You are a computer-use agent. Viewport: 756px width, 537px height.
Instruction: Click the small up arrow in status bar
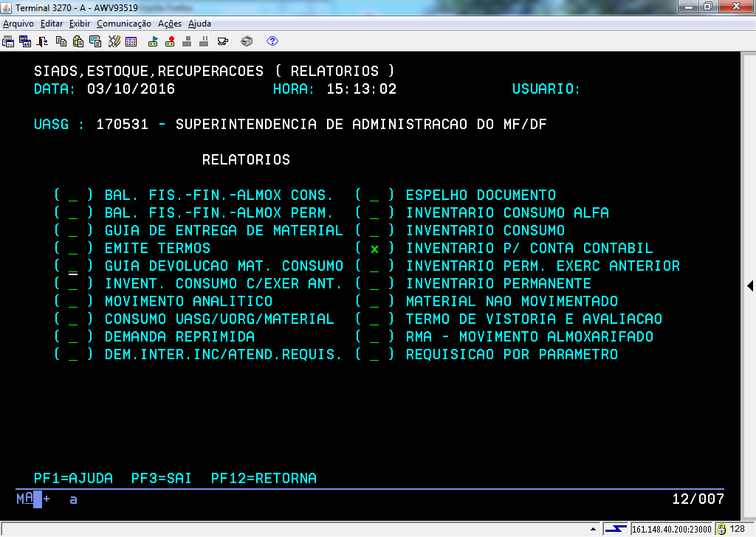pyautogui.click(x=593, y=529)
